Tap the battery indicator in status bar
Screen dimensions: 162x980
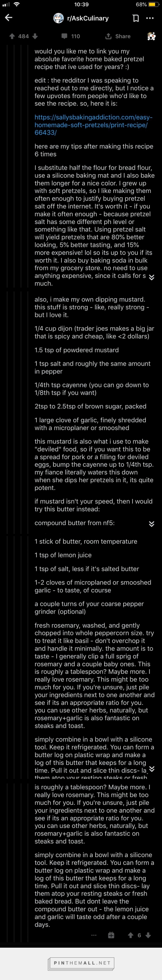pyautogui.click(x=153, y=5)
